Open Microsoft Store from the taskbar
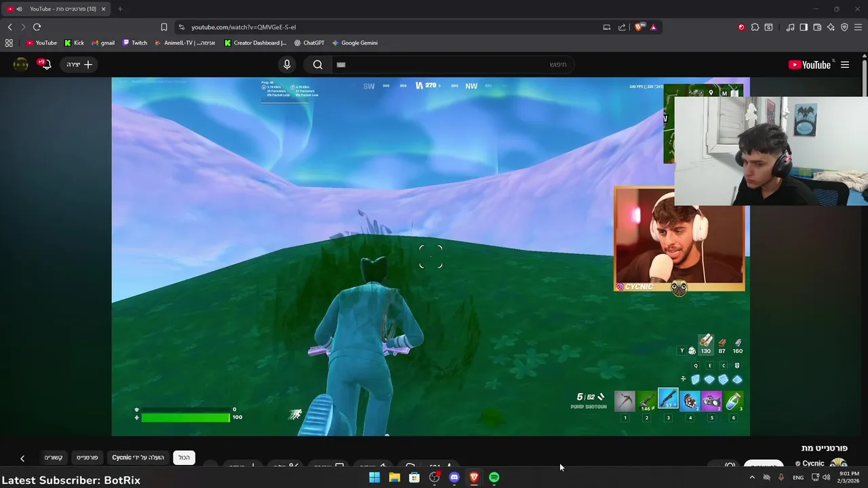 point(414,477)
